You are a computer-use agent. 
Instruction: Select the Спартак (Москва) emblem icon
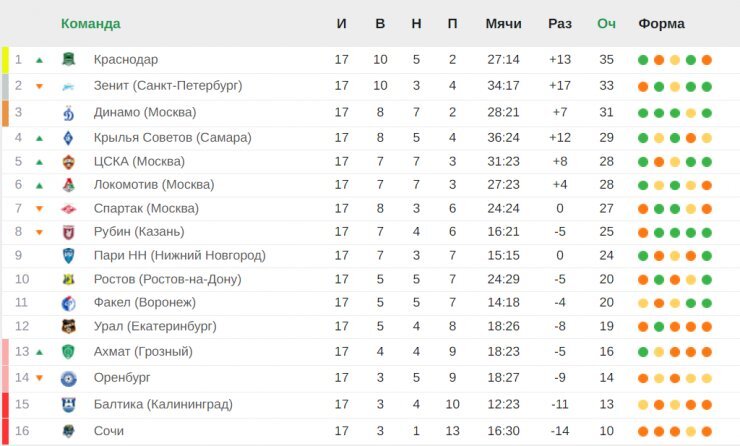point(69,209)
